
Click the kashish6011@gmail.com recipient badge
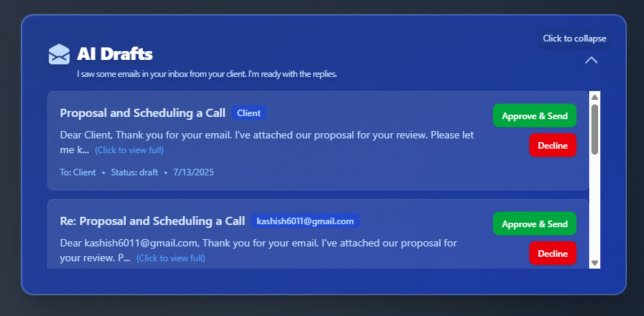coord(305,221)
